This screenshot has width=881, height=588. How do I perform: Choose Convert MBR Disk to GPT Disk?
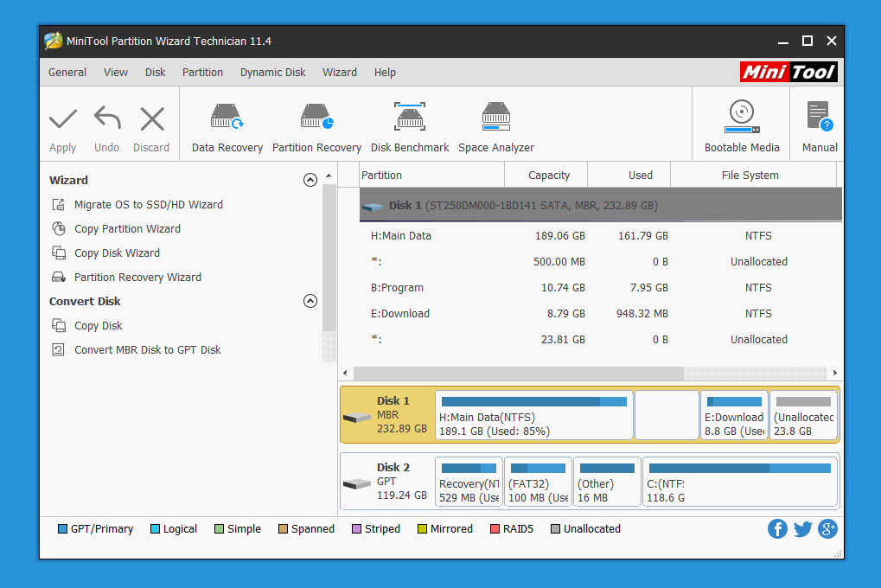[148, 349]
